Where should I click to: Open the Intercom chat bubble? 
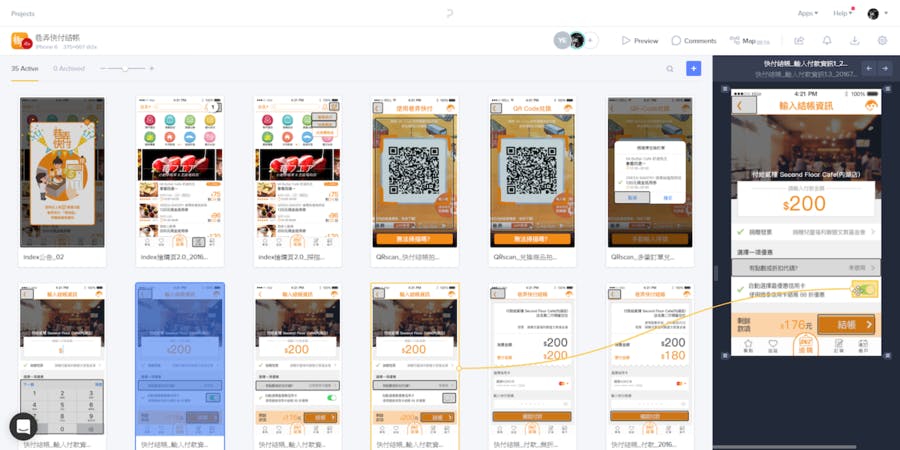(24, 426)
